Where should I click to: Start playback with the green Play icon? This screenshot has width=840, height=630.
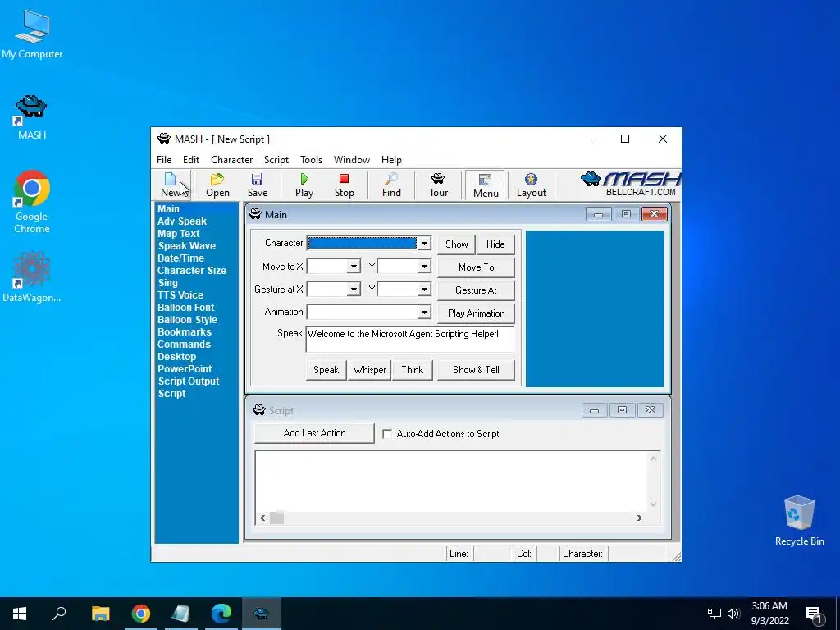click(x=304, y=185)
